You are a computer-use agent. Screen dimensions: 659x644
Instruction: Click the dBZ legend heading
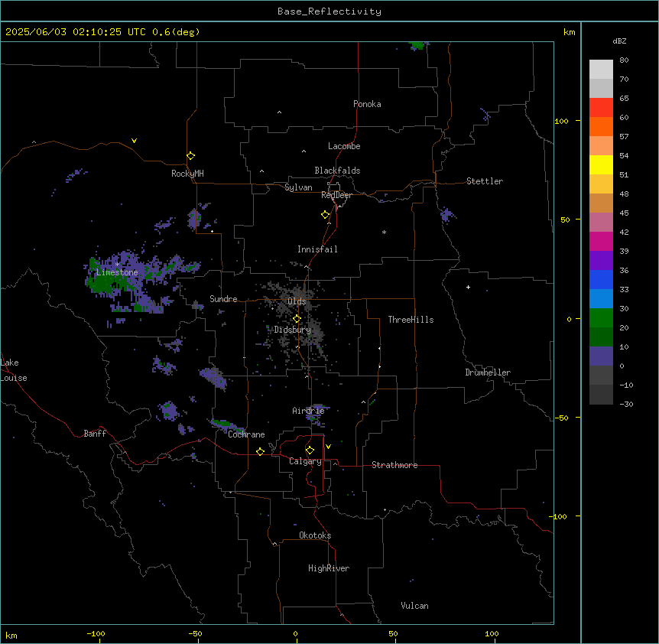click(619, 41)
